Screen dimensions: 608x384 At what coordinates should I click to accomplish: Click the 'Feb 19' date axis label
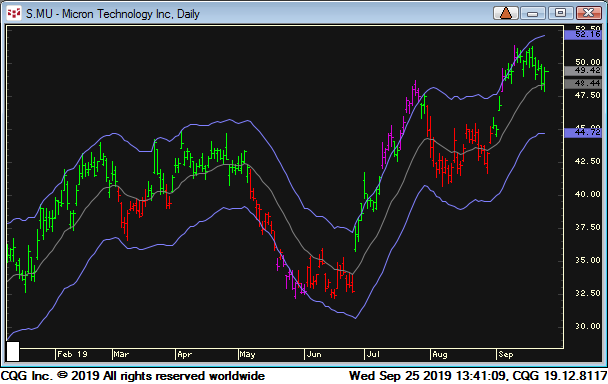click(72, 354)
